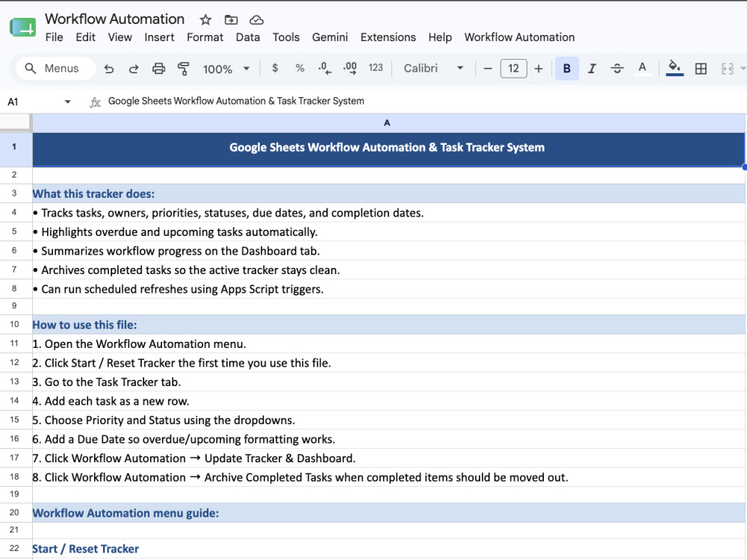Click '7. Click Workflow Automation → Update Tracker' cell

point(388,458)
